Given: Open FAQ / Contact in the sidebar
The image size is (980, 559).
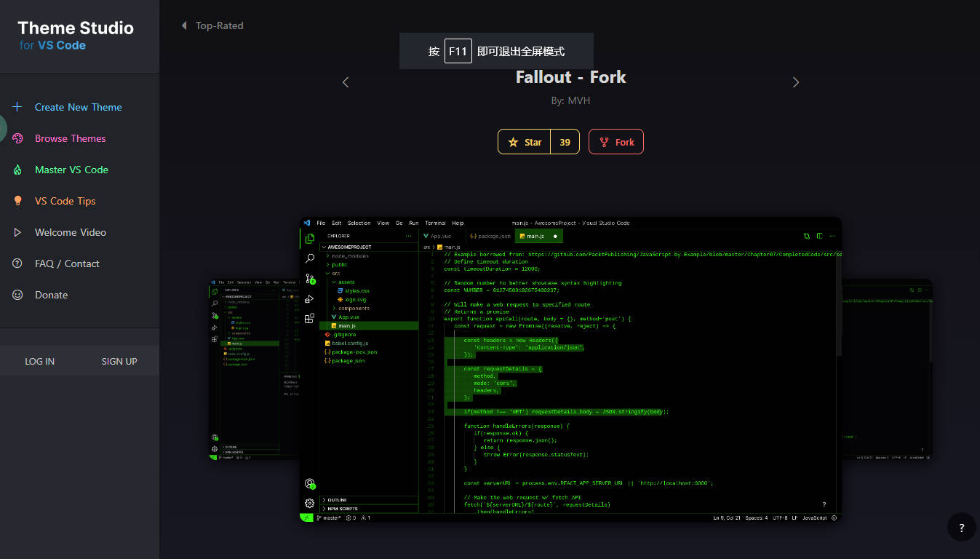Looking at the screenshot, I should (x=67, y=263).
